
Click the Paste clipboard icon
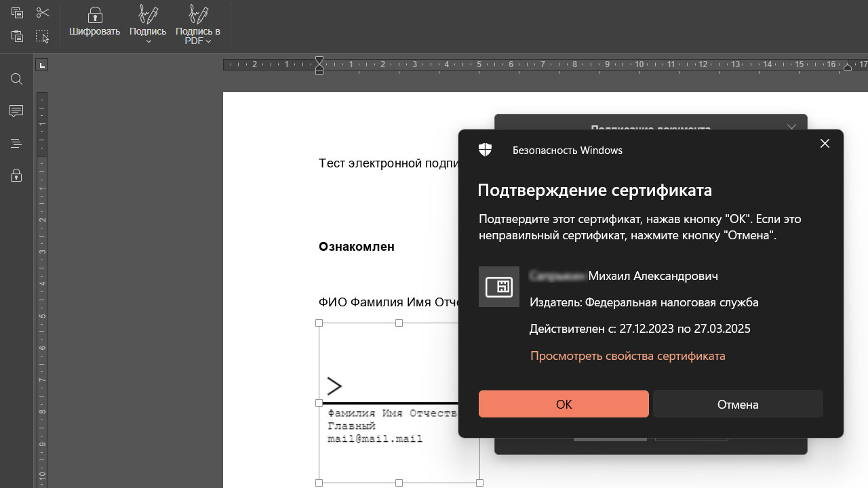17,37
